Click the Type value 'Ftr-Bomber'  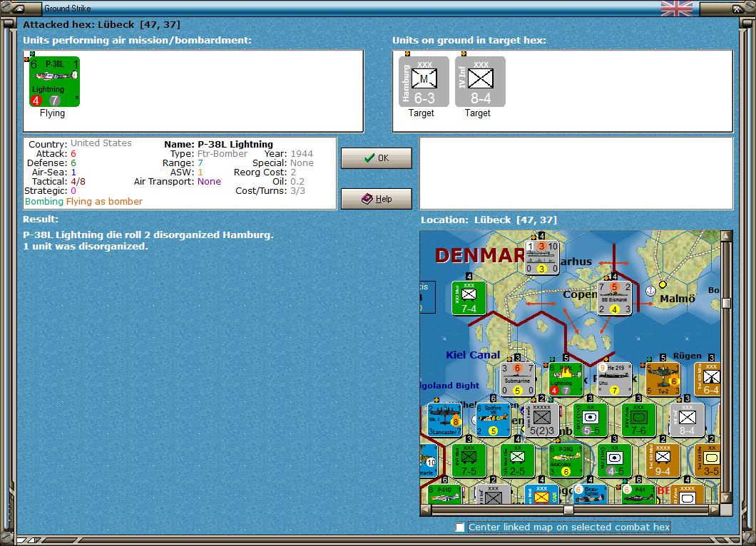click(x=223, y=154)
